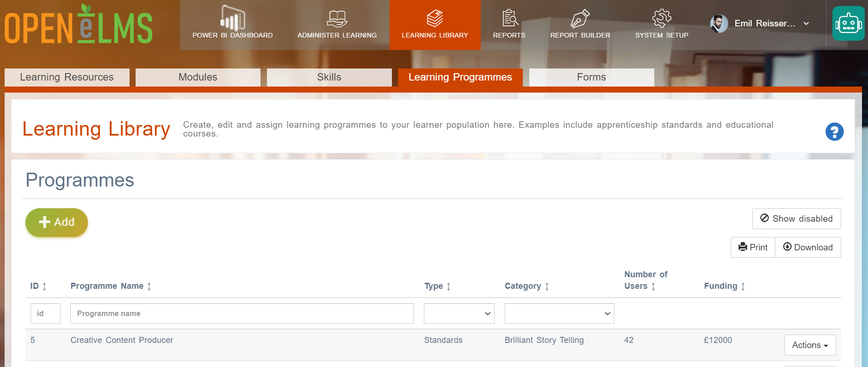868x367 pixels.
Task: Click the green Add button
Action: [x=56, y=222]
